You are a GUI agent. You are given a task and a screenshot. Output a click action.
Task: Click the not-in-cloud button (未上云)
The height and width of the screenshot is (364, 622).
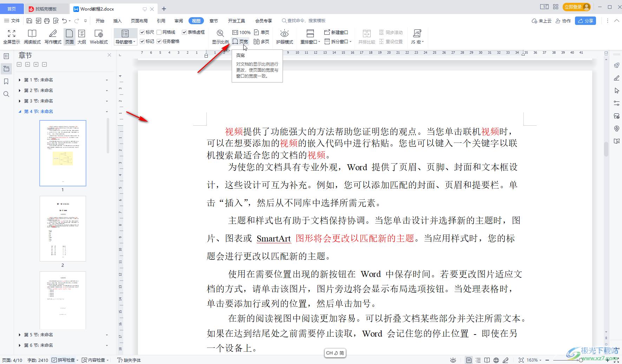tap(542, 21)
